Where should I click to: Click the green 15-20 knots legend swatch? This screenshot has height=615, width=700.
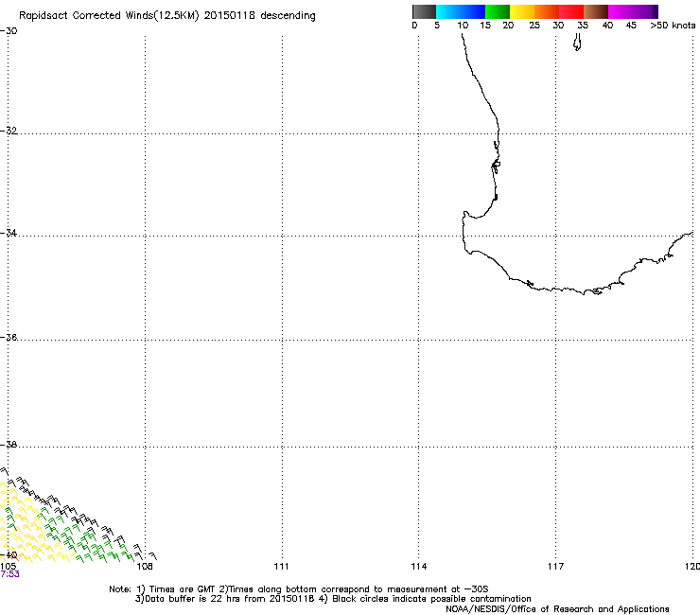[498, 11]
